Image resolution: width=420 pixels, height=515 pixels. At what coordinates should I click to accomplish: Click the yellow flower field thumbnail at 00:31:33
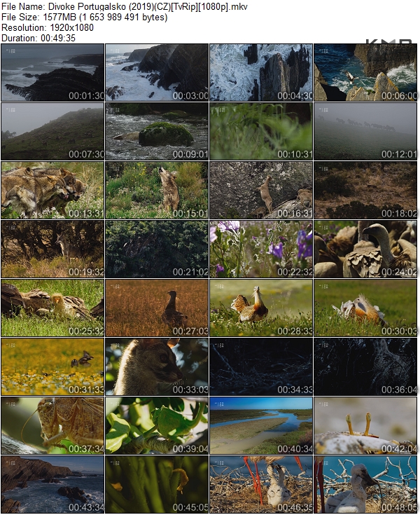52,367
